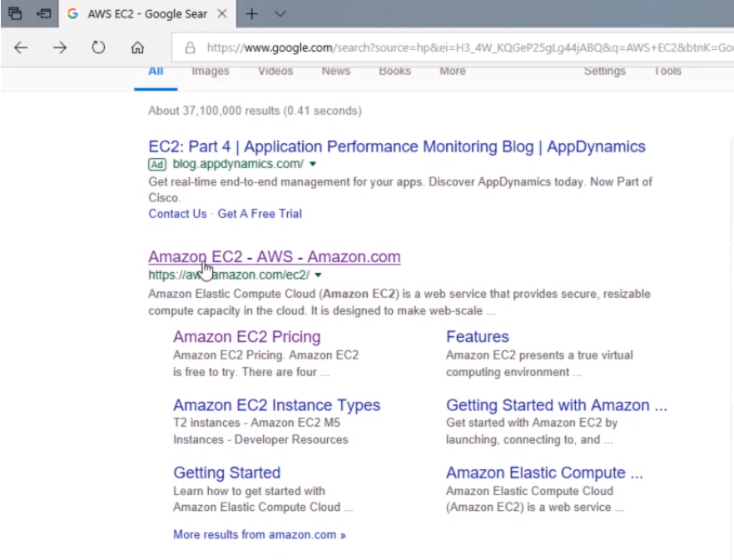Screen dimensions: 734x560
Task: Click the browser Forward arrow button
Action: pos(60,48)
